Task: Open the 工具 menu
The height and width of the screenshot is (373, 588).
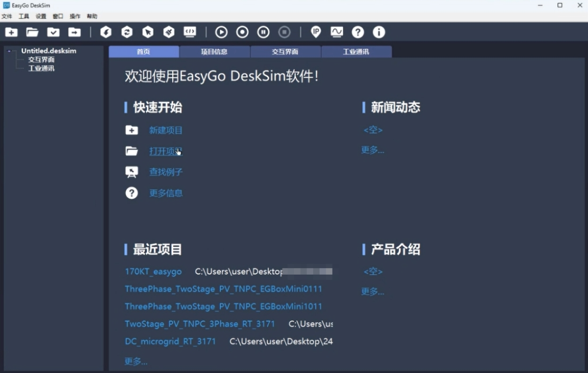Action: [23, 16]
